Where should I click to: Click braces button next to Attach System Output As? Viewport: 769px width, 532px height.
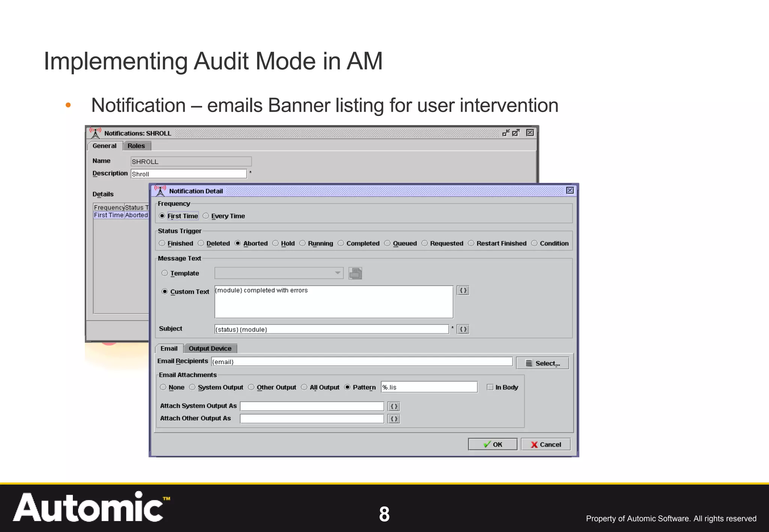(x=394, y=406)
